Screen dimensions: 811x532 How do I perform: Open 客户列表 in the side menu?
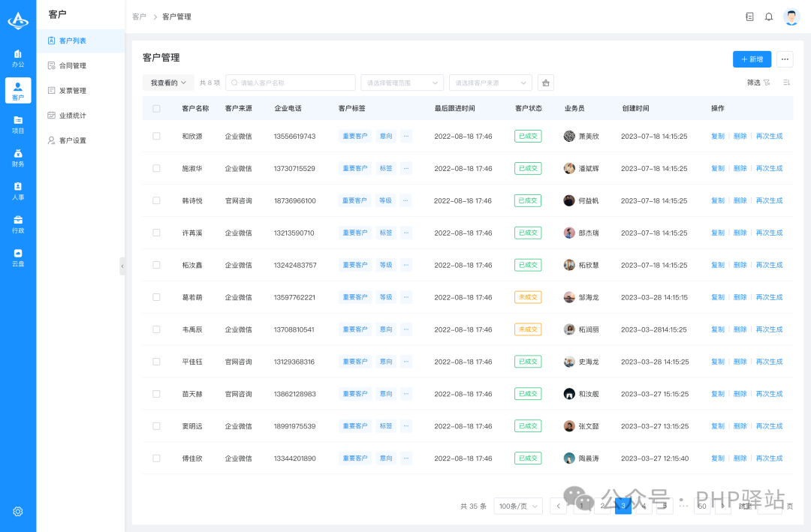point(80,41)
